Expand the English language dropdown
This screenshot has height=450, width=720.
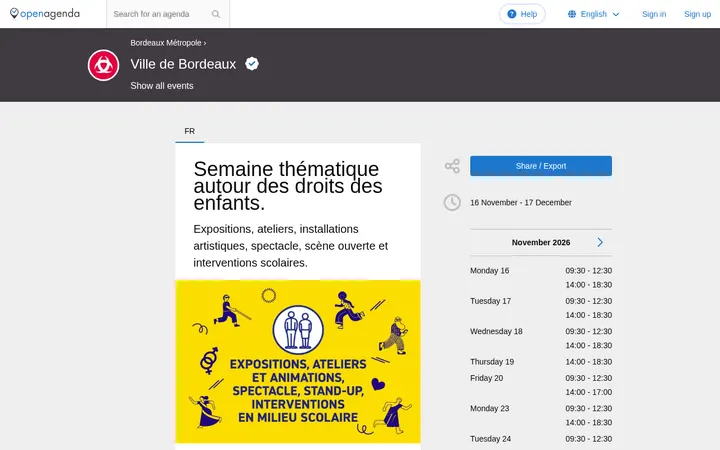(x=593, y=14)
